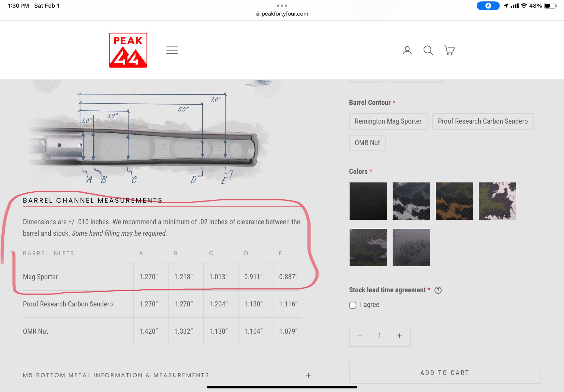Click the OMR Nut 1.104" D value

click(x=253, y=331)
